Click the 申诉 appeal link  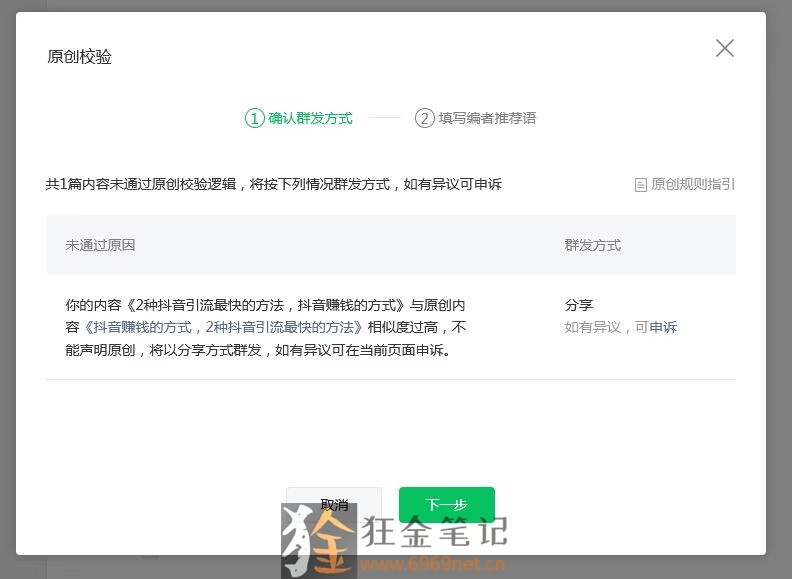pos(663,327)
